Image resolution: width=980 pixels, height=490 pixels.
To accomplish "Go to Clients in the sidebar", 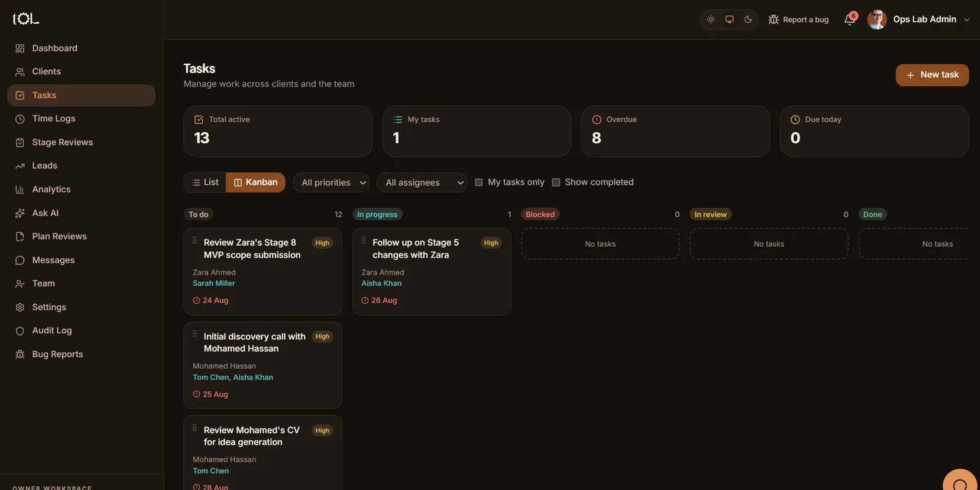I will click(81, 72).
